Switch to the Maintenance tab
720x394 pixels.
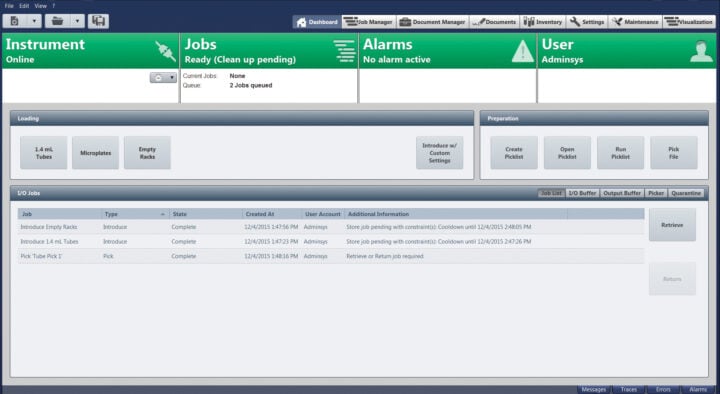[635, 22]
